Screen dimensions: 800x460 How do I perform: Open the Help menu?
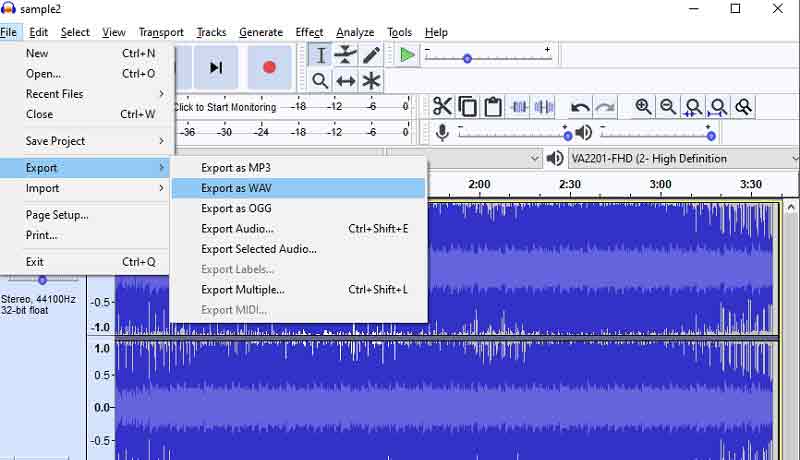coord(436,32)
